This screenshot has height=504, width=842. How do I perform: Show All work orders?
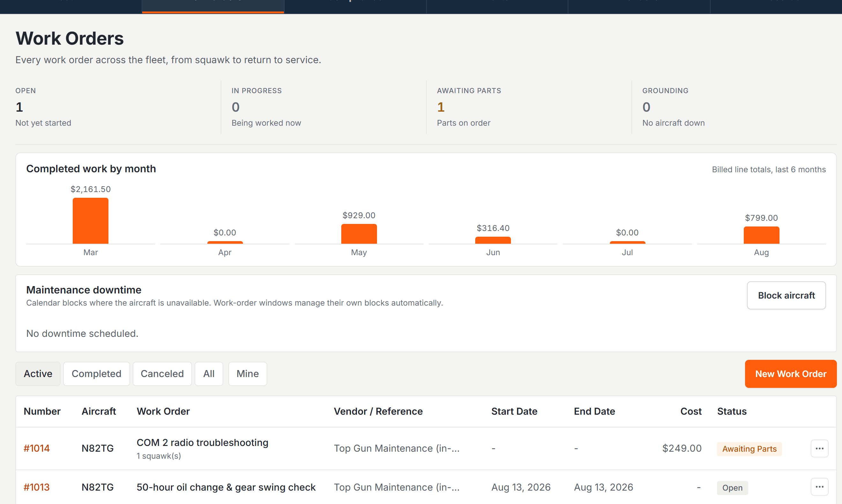pos(209,374)
